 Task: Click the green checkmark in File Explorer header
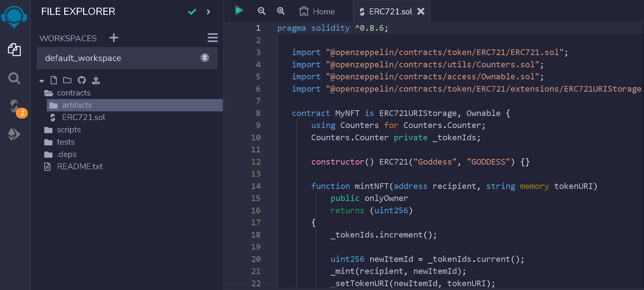[192, 12]
